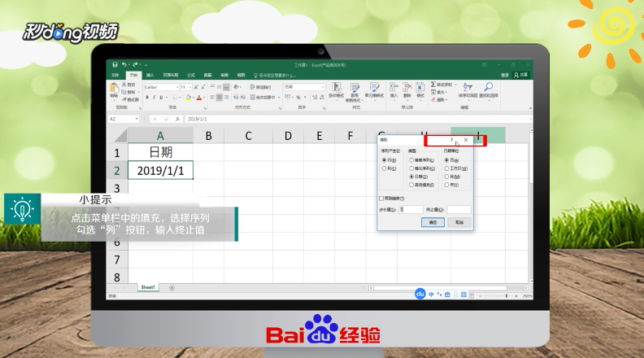
Task: Adjust the zoom slider in status bar
Action: pyautogui.click(x=507, y=296)
